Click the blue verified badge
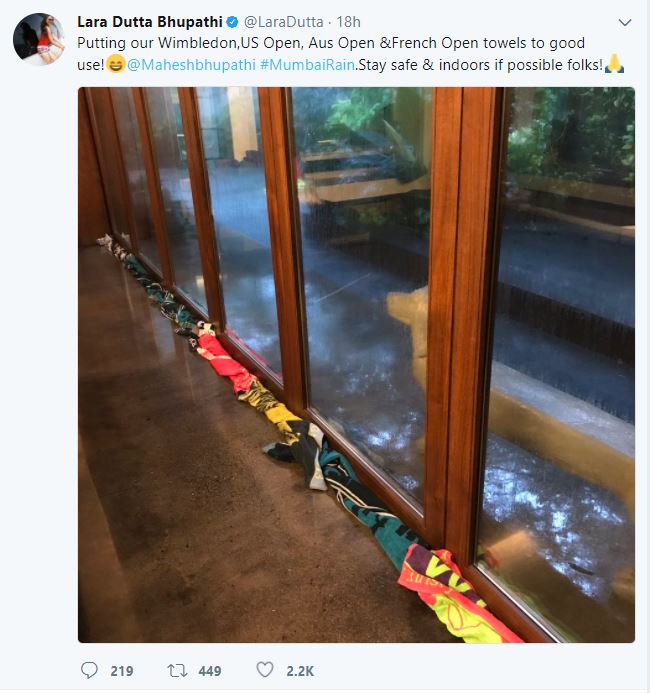The width and height of the screenshot is (650, 693). point(232,22)
